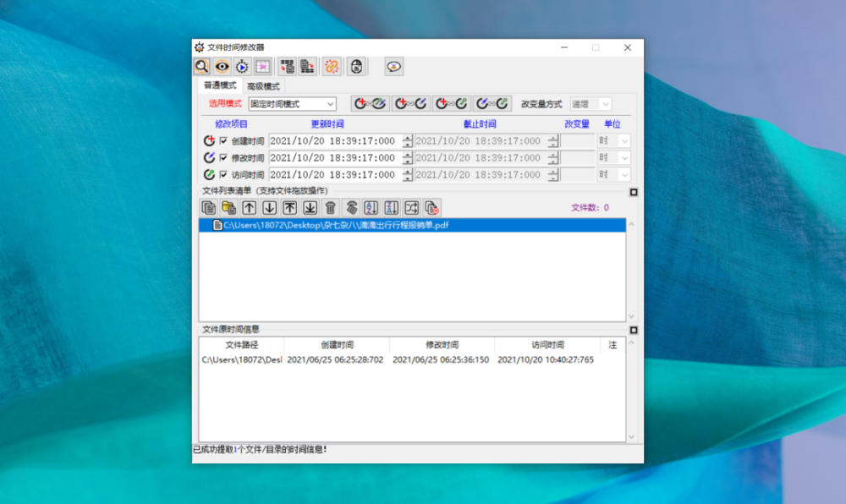The height and width of the screenshot is (504, 846).
Task: Click the mouse icon in top toolbar
Action: (356, 66)
